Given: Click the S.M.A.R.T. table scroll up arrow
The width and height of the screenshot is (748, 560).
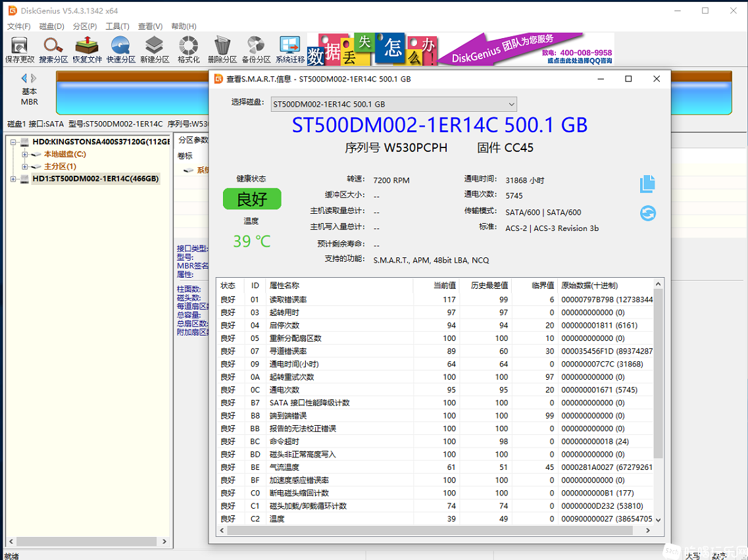Looking at the screenshot, I should [x=658, y=284].
